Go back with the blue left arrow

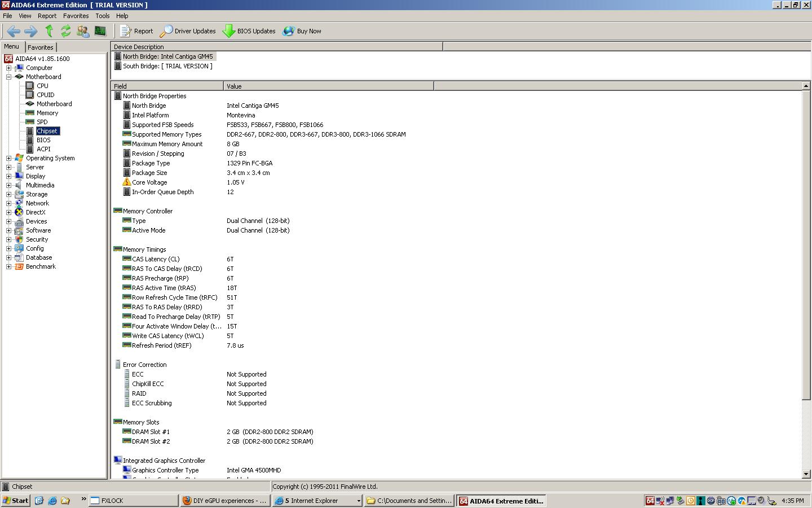tap(14, 31)
